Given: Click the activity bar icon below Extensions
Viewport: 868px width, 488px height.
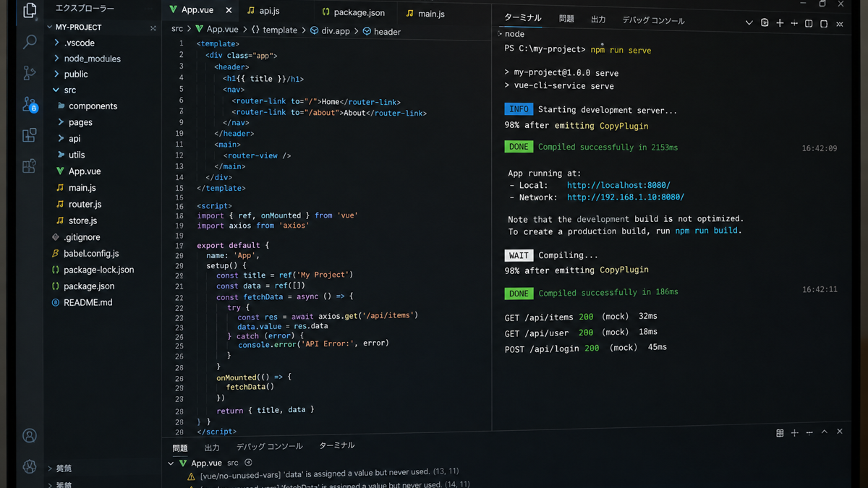Looking at the screenshot, I should pyautogui.click(x=30, y=166).
